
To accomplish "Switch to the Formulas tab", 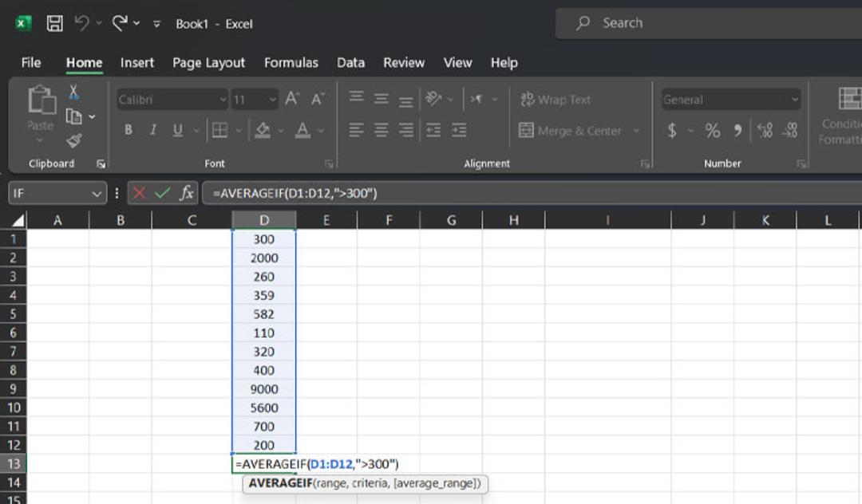I will [x=291, y=62].
